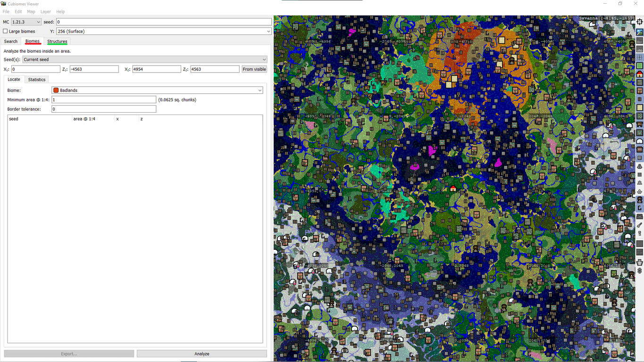The width and height of the screenshot is (644, 362).
Task: Select the Overworld landscape icon in the sidebar
Action: tap(640, 33)
